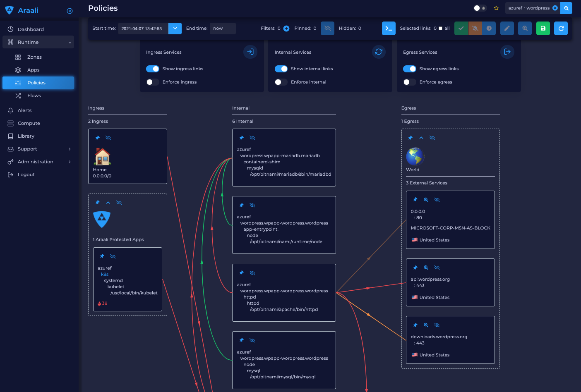Hide the Home ingress node
Screen dimensions: 581x392
(108, 138)
